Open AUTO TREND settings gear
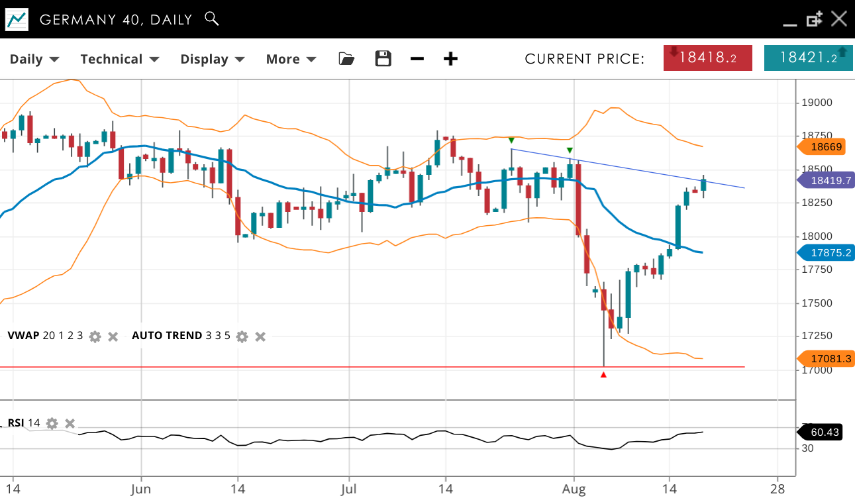The image size is (855, 504). pyautogui.click(x=242, y=336)
